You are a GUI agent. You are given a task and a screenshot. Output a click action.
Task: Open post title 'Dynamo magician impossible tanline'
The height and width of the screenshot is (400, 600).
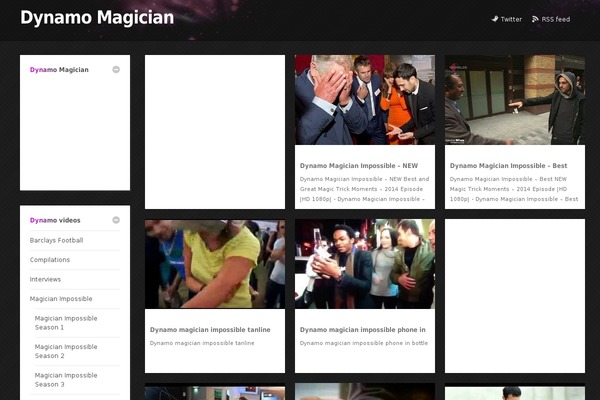[x=210, y=330]
